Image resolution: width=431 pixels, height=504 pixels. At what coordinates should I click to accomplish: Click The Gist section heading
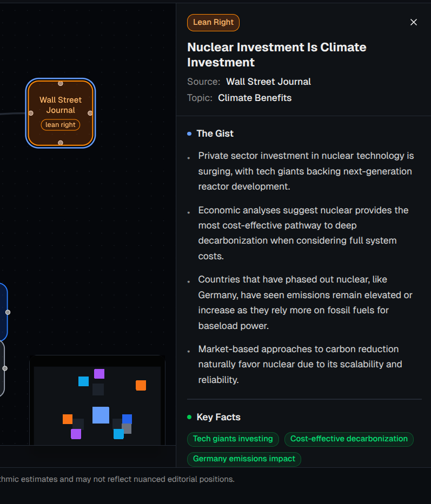coord(215,133)
